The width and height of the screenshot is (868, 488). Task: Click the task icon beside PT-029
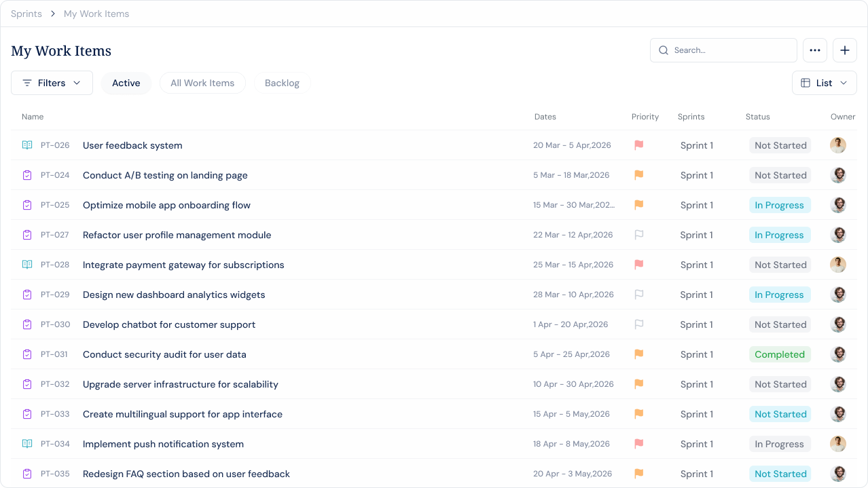(27, 295)
